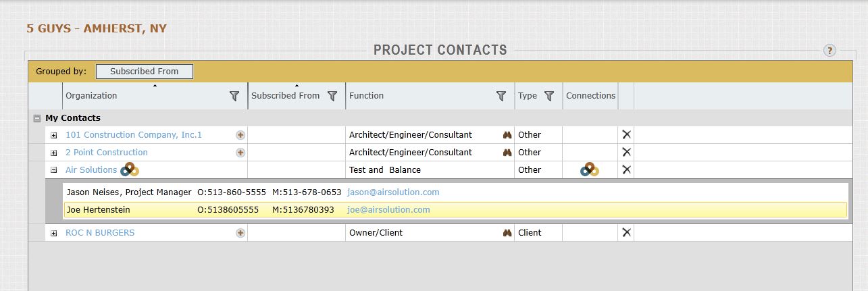Image resolution: width=868 pixels, height=291 pixels.
Task: Click connections icon in Air Solutions row
Action: coord(590,169)
